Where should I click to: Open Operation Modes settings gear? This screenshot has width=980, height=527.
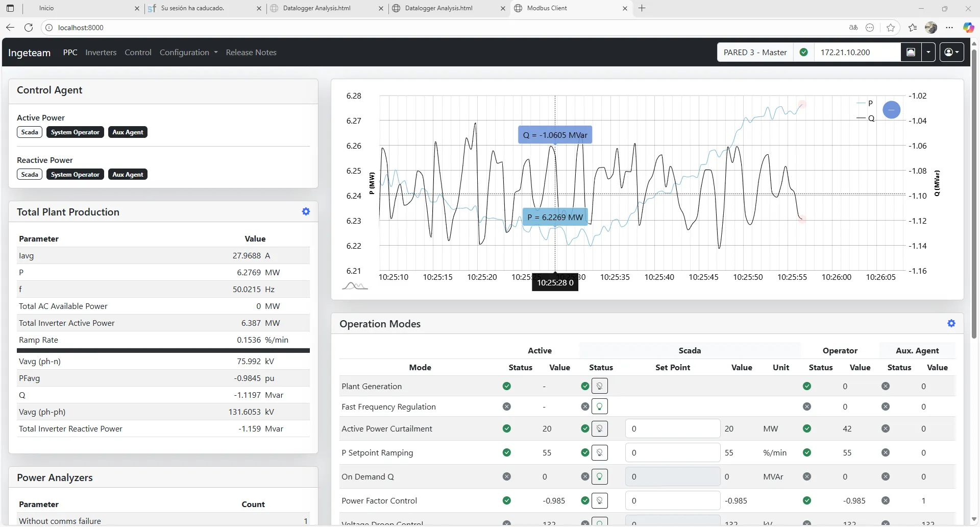(951, 323)
